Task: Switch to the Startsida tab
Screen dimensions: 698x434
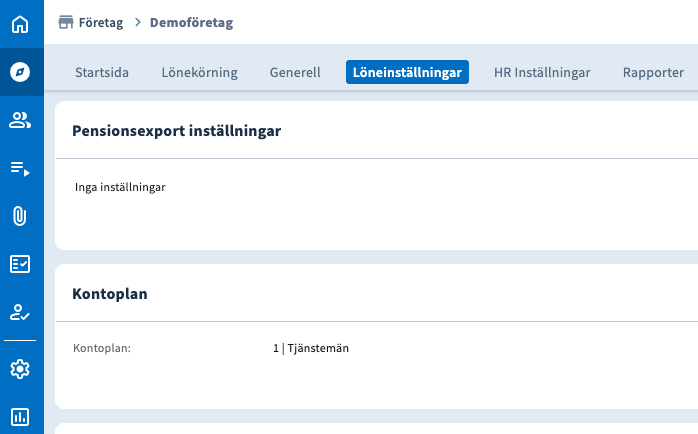Action: 103,72
